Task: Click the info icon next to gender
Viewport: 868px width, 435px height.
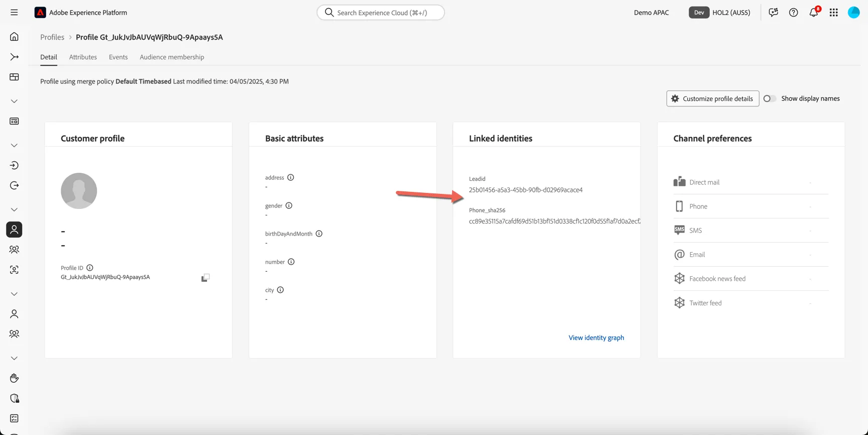Action: [289, 205]
